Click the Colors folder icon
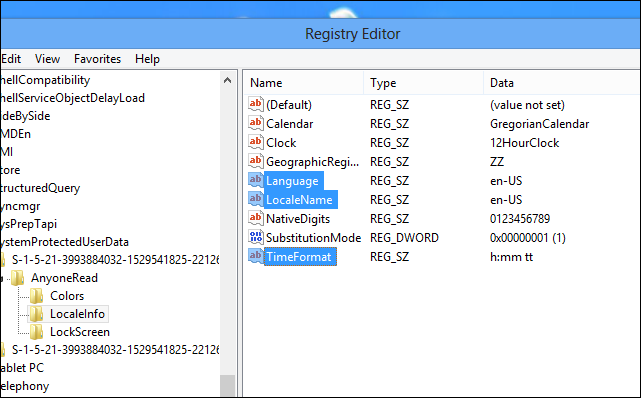641x398 pixels. (x=36, y=295)
